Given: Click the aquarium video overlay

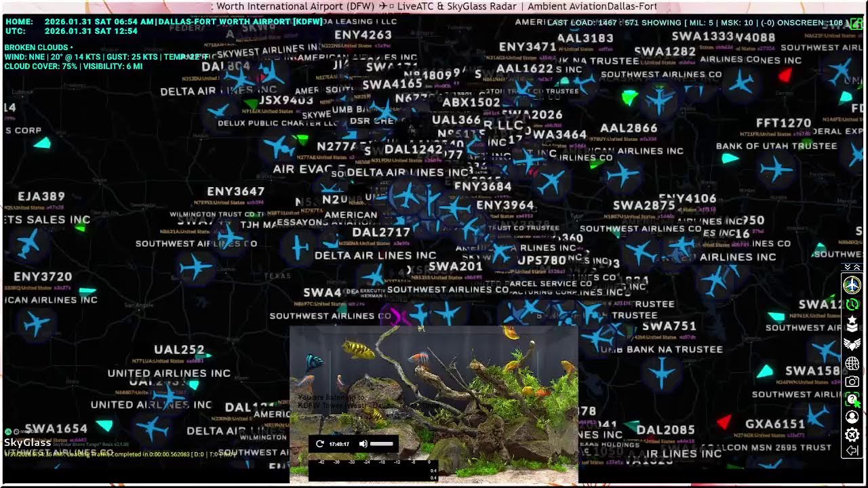Looking at the screenshot, I should click(434, 404).
